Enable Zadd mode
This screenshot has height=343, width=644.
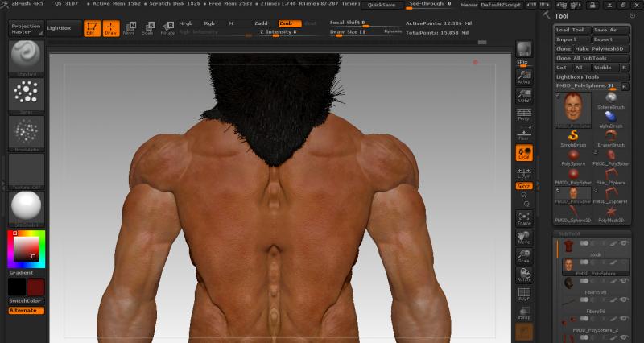coord(261,23)
